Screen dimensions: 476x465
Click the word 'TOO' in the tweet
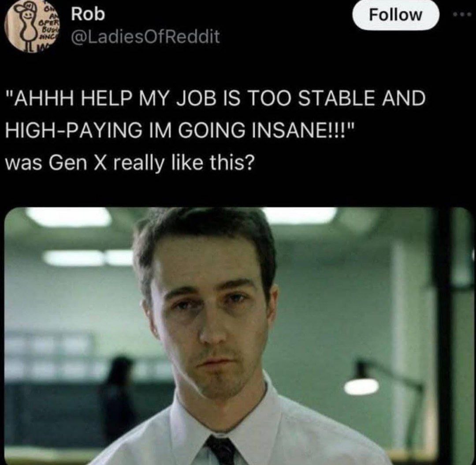pyautogui.click(x=271, y=98)
